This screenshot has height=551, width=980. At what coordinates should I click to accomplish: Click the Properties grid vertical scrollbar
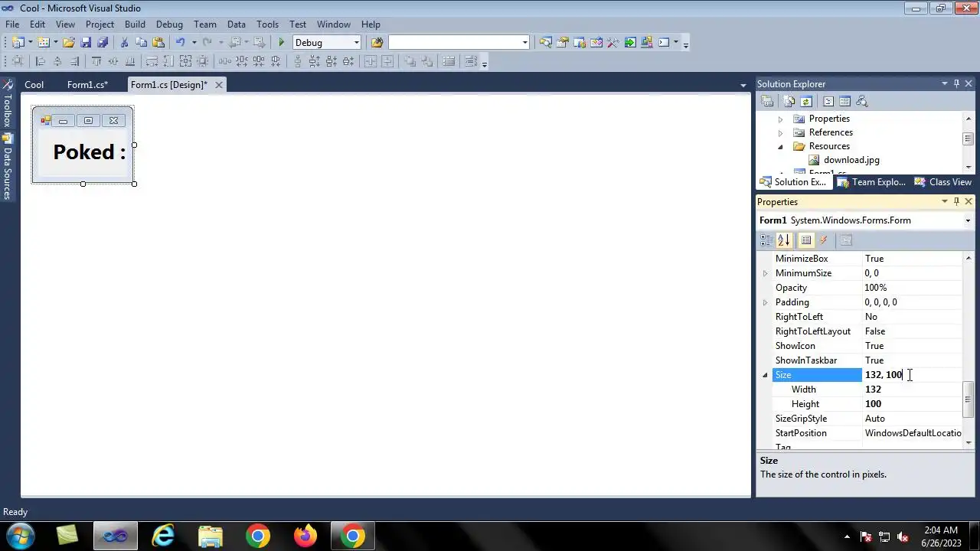[x=969, y=350]
